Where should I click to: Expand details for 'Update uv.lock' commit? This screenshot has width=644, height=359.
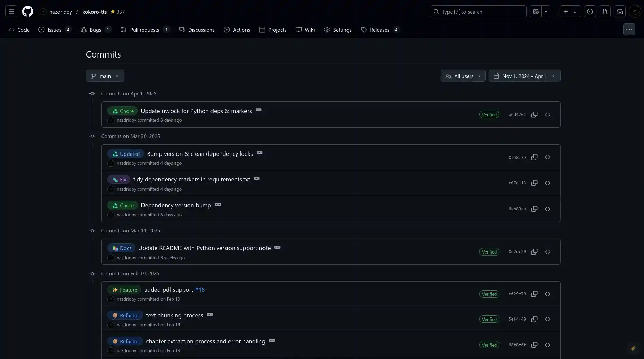pos(259,110)
